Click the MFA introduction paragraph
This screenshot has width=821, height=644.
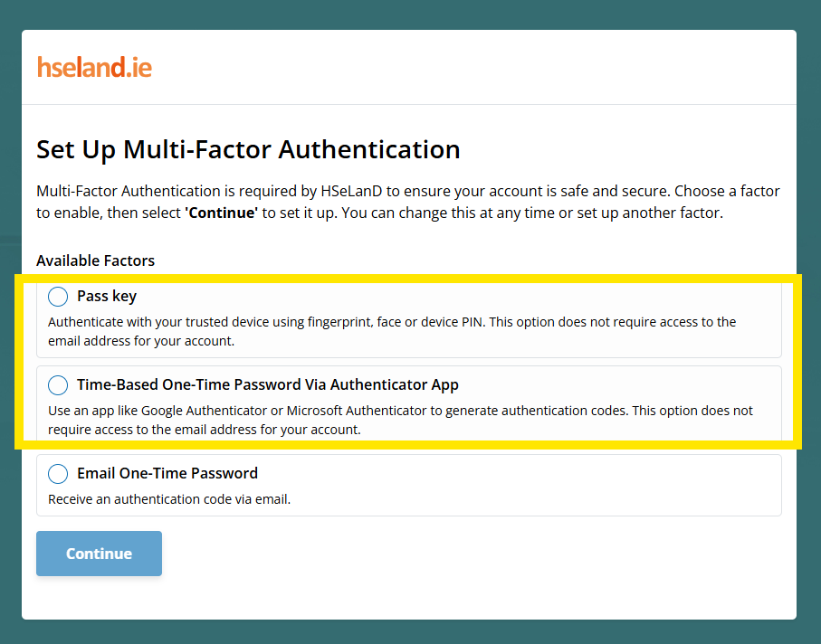click(407, 201)
